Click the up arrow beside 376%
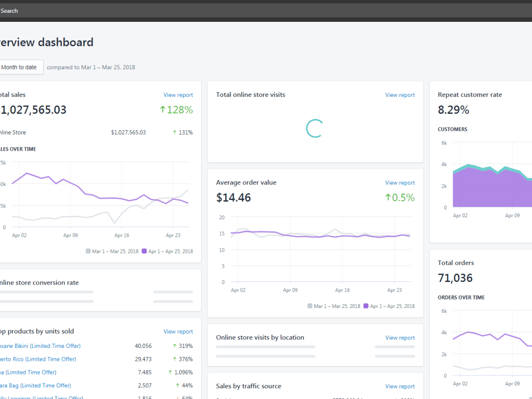 pyautogui.click(x=174, y=359)
